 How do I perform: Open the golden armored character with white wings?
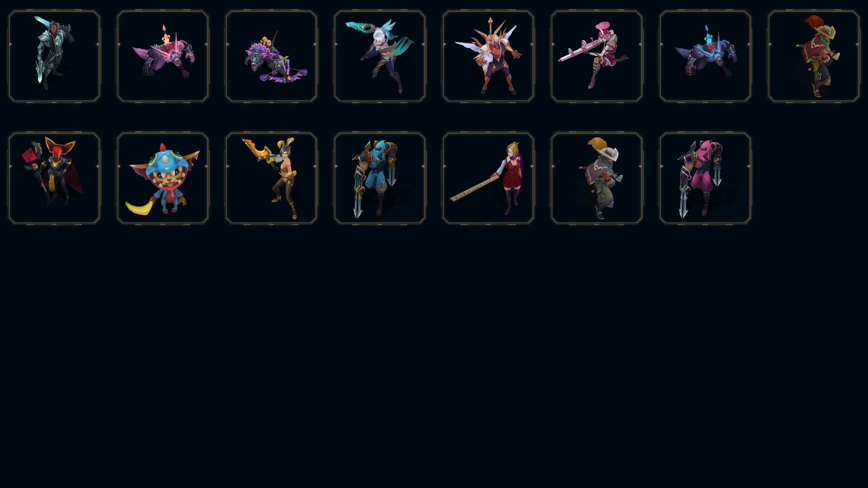[488, 56]
